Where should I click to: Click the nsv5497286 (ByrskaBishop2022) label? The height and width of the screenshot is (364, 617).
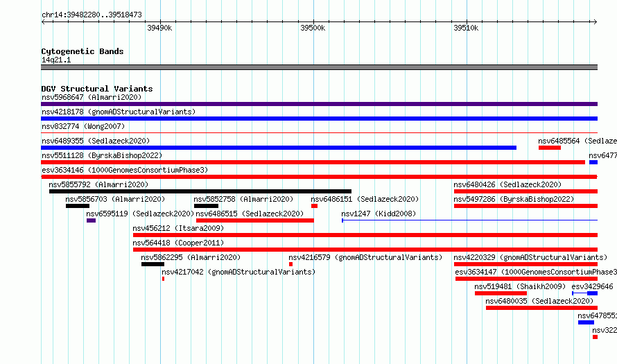click(x=514, y=199)
